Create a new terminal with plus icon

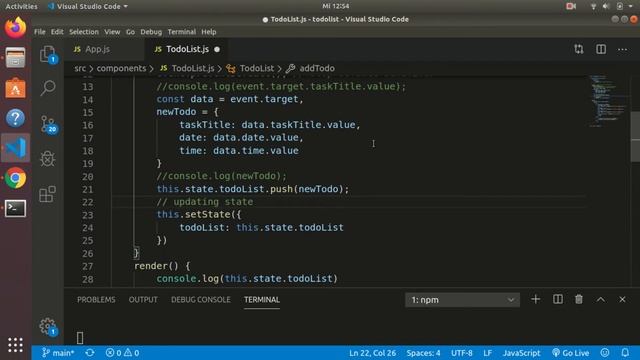(x=536, y=299)
